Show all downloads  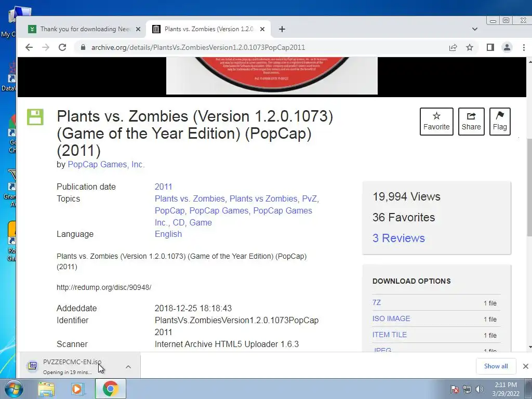[496, 366]
